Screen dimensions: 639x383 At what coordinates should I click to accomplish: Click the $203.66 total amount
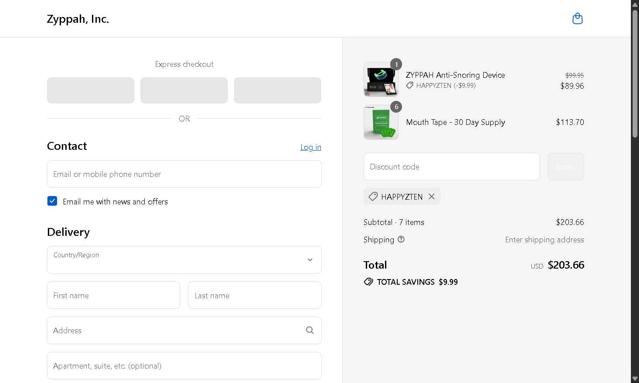(x=566, y=265)
